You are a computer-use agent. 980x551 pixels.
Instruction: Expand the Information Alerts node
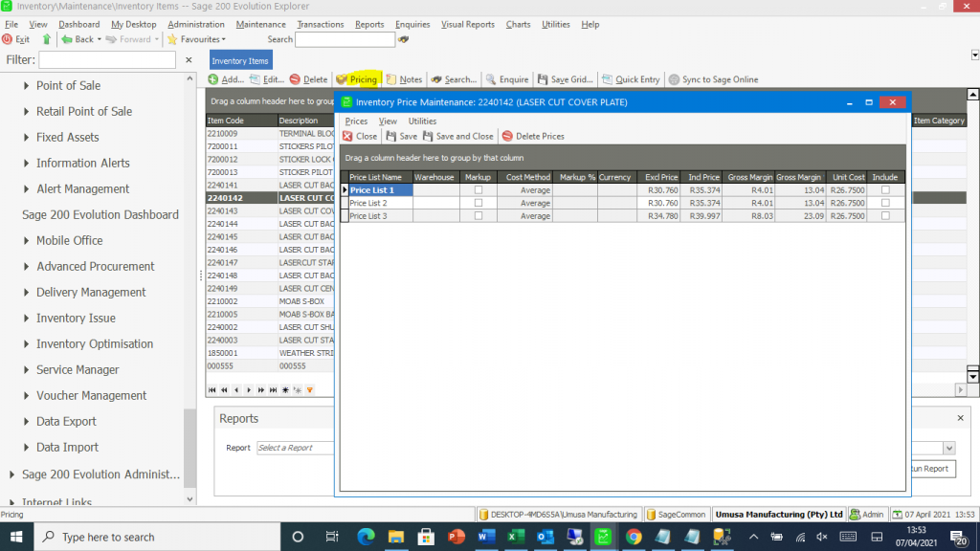click(x=26, y=163)
